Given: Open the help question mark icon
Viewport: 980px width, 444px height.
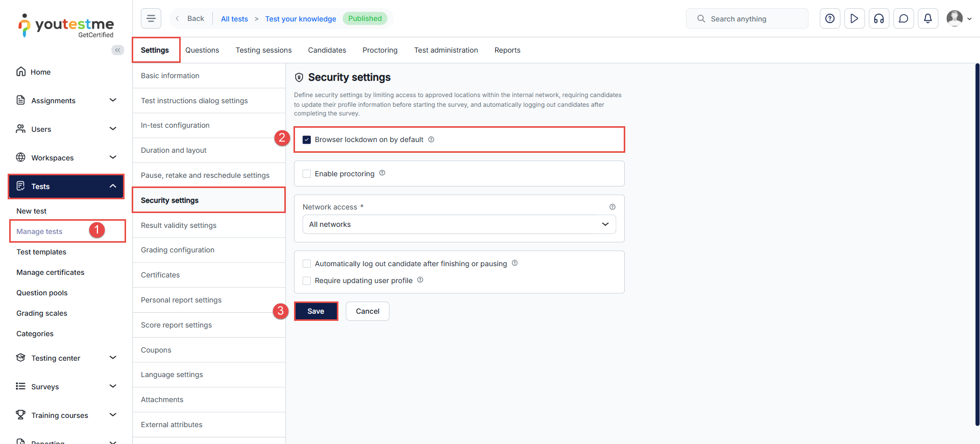Looking at the screenshot, I should (x=830, y=19).
